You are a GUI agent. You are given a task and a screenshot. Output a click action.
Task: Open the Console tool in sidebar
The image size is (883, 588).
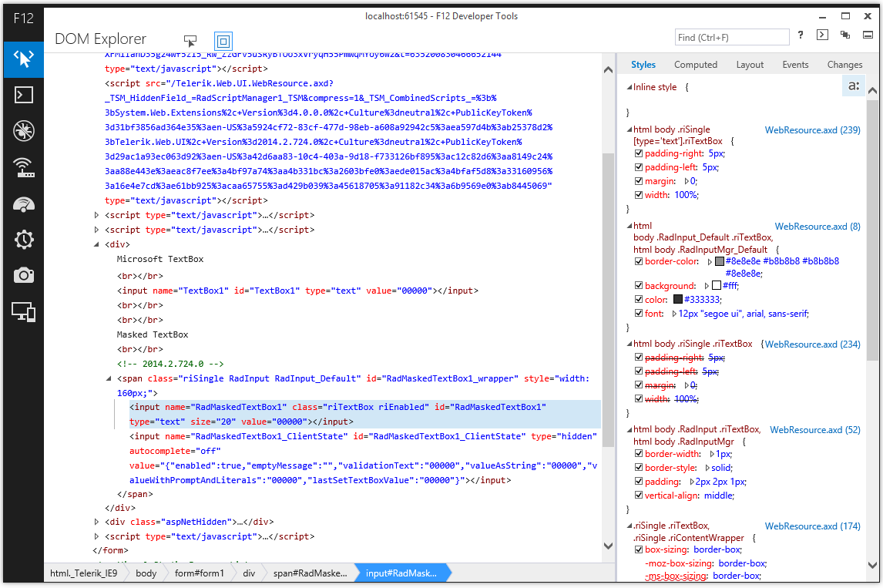(23, 96)
